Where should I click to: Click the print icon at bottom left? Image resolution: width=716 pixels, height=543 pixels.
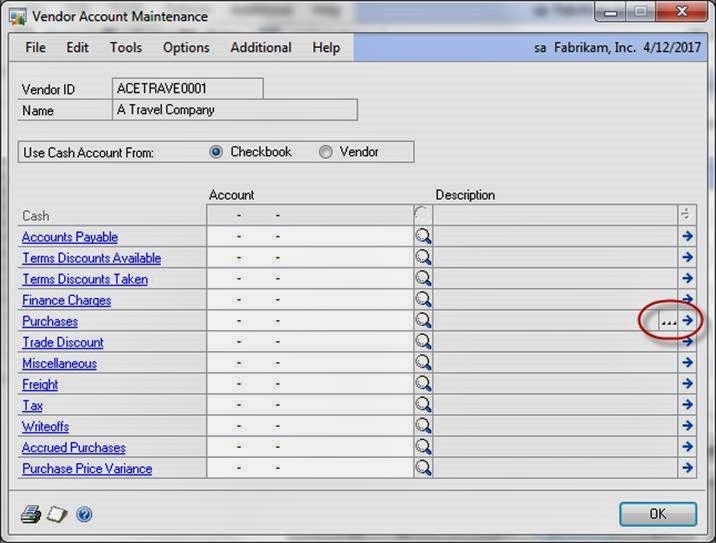[x=31, y=515]
